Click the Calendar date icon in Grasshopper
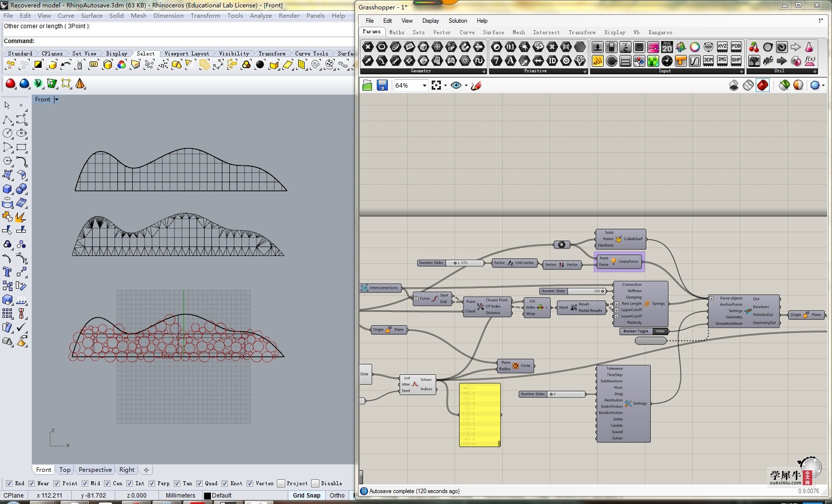The width and height of the screenshot is (832, 504). (667, 47)
